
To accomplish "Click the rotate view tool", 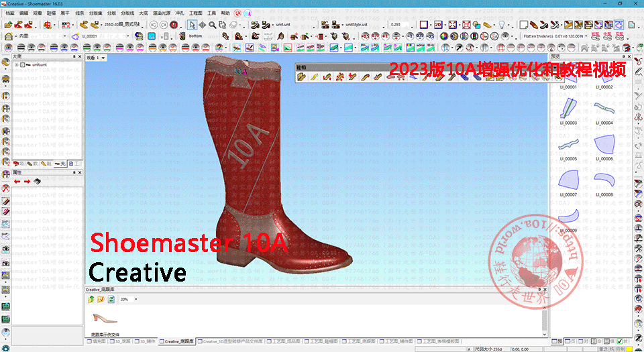I will click(223, 25).
